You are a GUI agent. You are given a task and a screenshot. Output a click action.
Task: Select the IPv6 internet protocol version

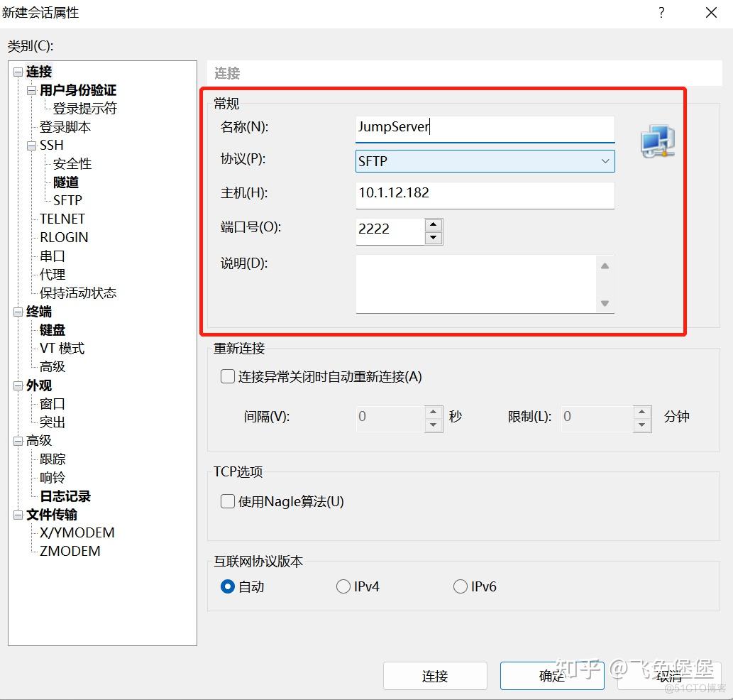[460, 586]
